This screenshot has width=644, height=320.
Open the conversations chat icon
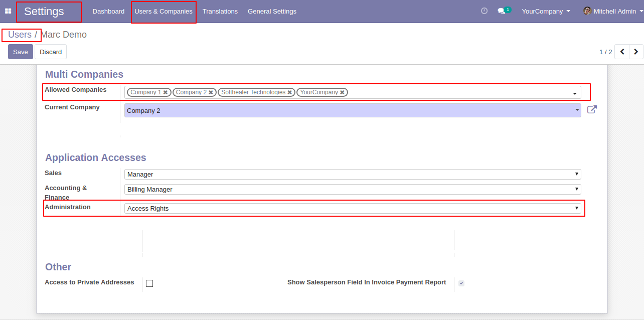tap(501, 11)
